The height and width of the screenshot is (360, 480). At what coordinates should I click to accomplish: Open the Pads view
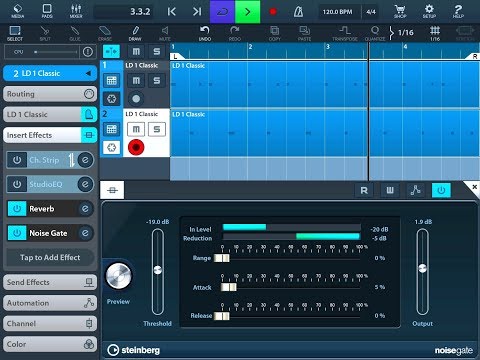tap(47, 11)
